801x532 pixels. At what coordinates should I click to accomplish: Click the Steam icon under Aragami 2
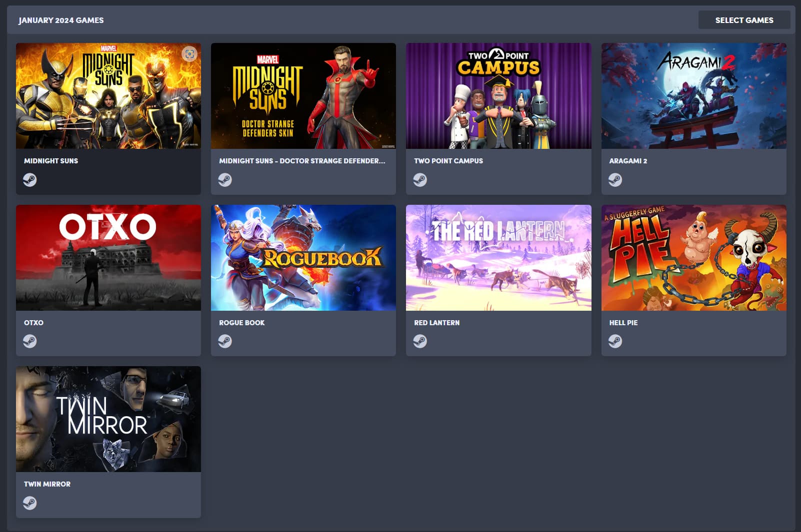(x=615, y=180)
